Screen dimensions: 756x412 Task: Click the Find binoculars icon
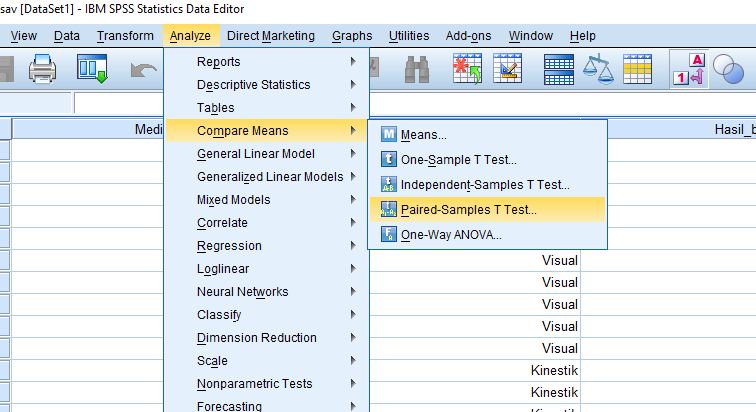[417, 70]
